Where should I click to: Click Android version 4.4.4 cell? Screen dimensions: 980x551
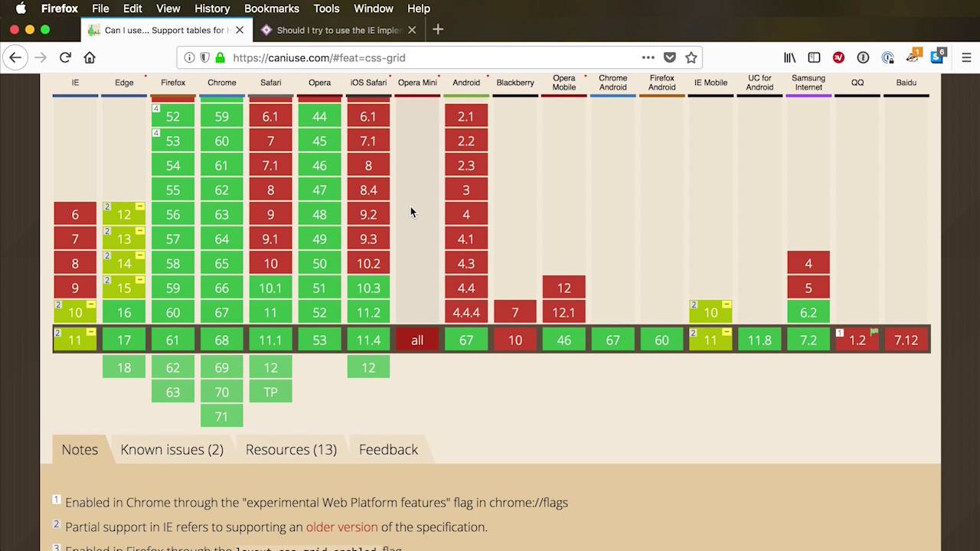click(466, 312)
